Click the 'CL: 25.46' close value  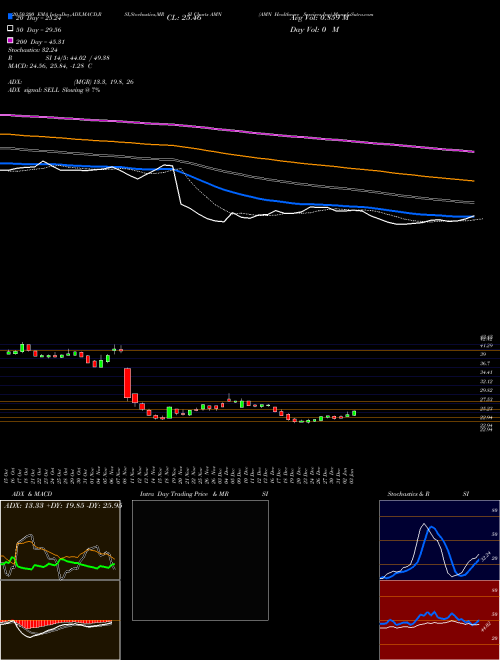coord(184,18)
